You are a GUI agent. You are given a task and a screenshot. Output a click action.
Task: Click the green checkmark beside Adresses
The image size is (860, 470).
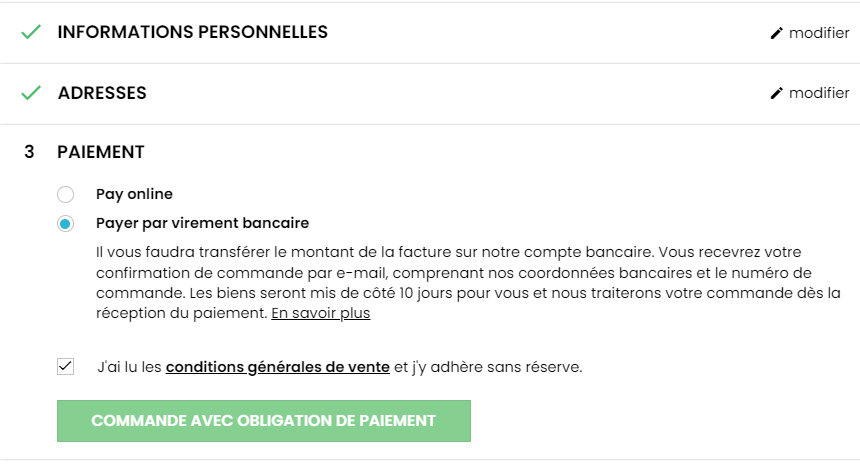[x=31, y=93]
